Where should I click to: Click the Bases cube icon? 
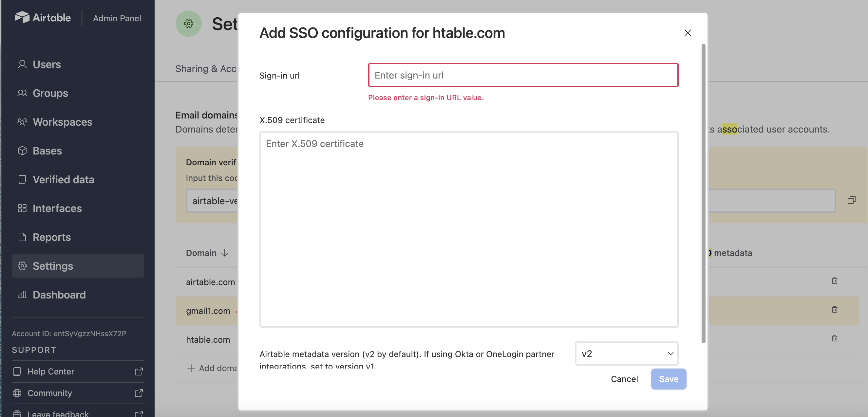(22, 151)
